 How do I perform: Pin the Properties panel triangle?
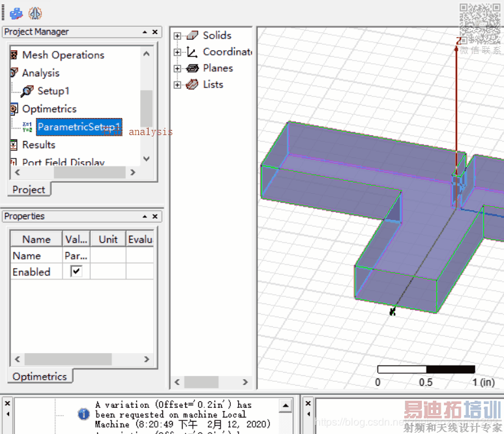(145, 217)
